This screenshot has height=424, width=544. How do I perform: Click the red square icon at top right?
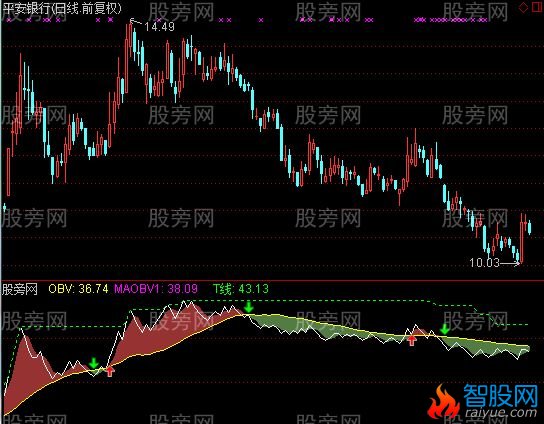click(538, 7)
